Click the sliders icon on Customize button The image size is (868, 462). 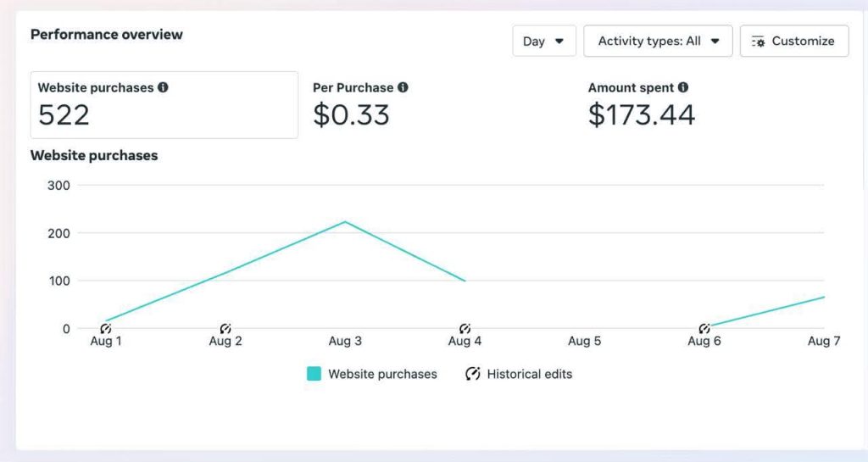coord(758,42)
